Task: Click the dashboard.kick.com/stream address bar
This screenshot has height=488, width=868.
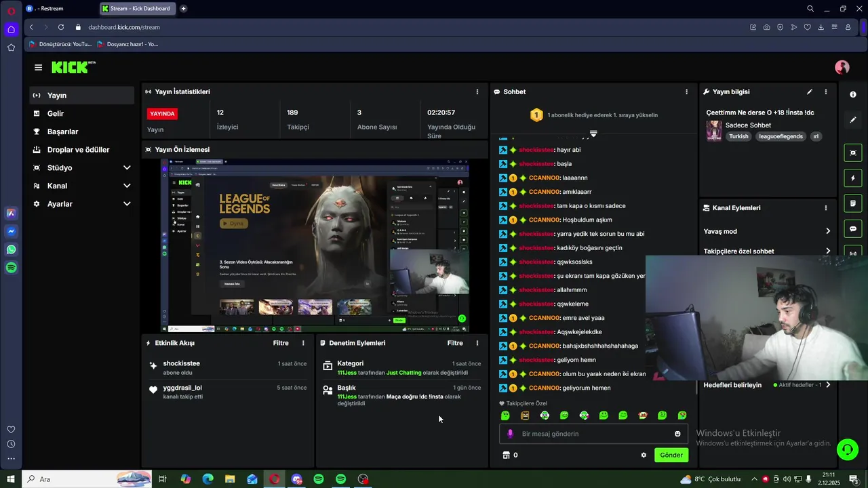Action: pyautogui.click(x=124, y=27)
